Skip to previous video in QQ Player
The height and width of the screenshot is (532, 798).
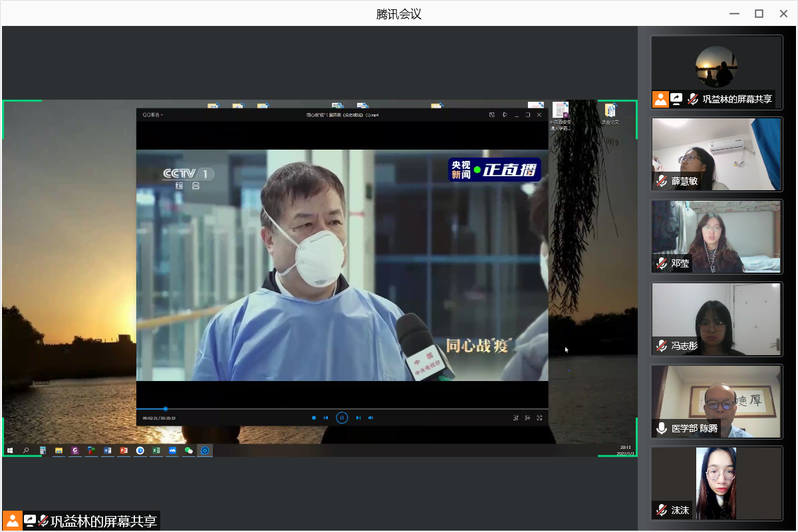(326, 418)
